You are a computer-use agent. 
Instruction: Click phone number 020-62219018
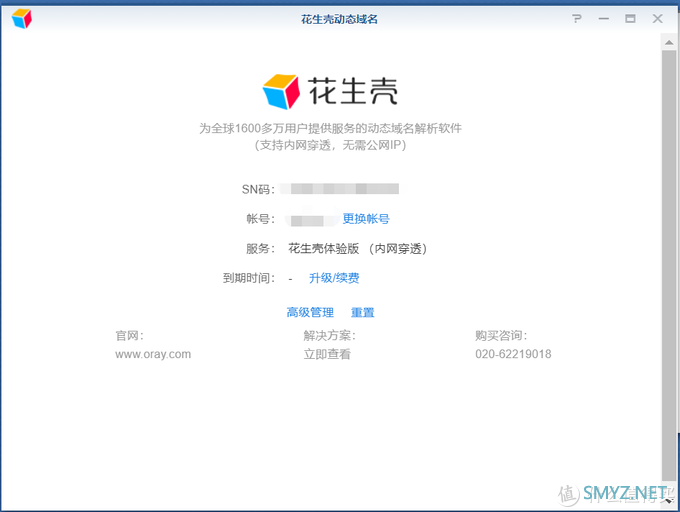click(513, 354)
